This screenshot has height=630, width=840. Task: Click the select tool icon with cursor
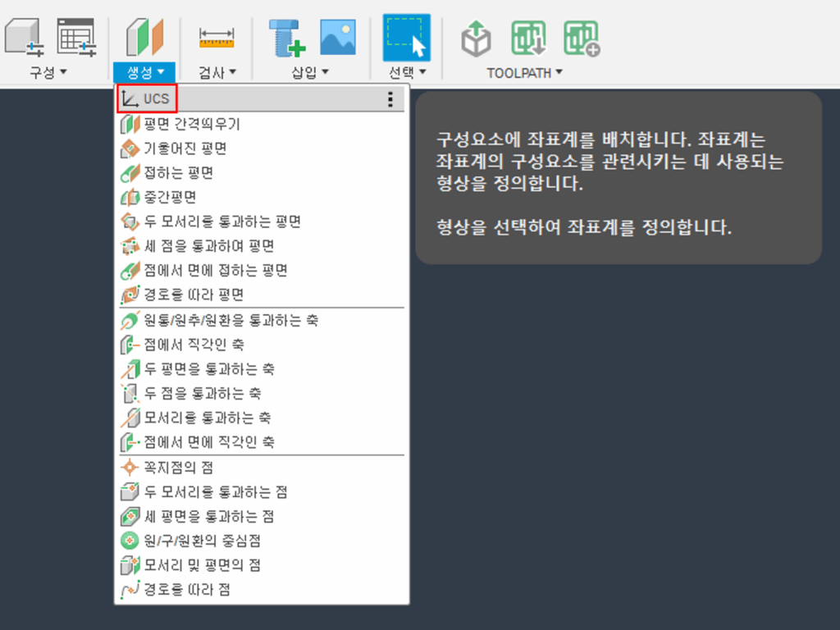406,37
